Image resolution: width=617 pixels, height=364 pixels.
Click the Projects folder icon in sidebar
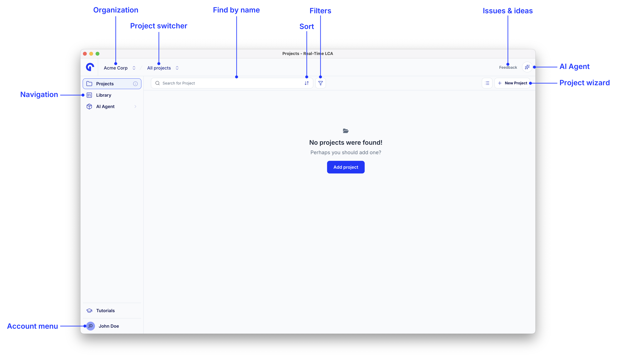point(89,84)
